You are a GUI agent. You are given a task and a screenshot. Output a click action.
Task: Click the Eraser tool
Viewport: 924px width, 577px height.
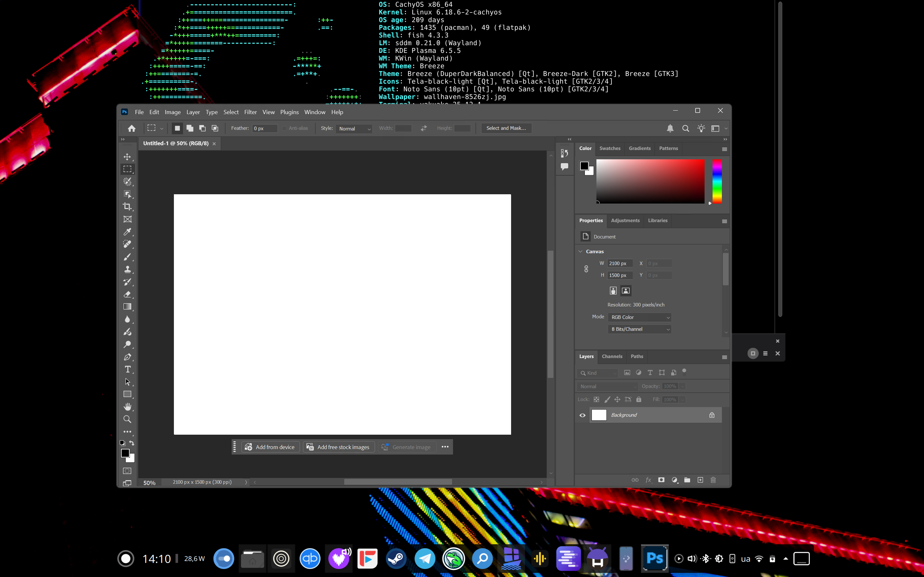pos(127,294)
